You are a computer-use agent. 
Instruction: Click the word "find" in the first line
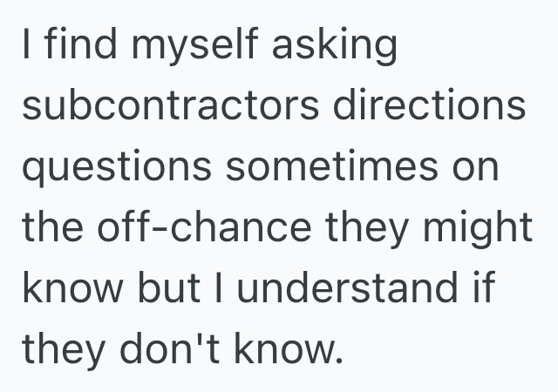coord(79,44)
